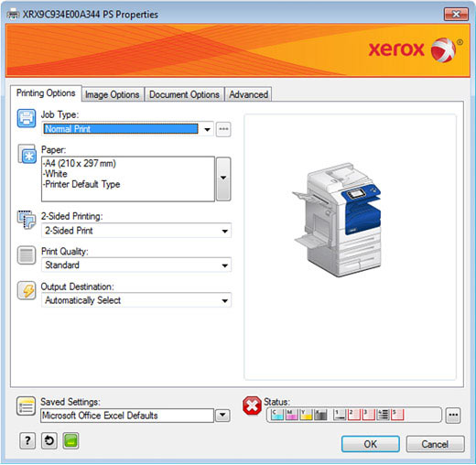
Task: Click the Paper icon with blue star
Action: [x=27, y=154]
